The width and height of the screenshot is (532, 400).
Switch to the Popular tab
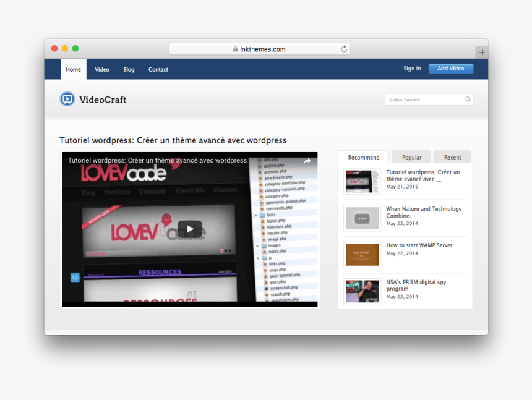(x=411, y=157)
